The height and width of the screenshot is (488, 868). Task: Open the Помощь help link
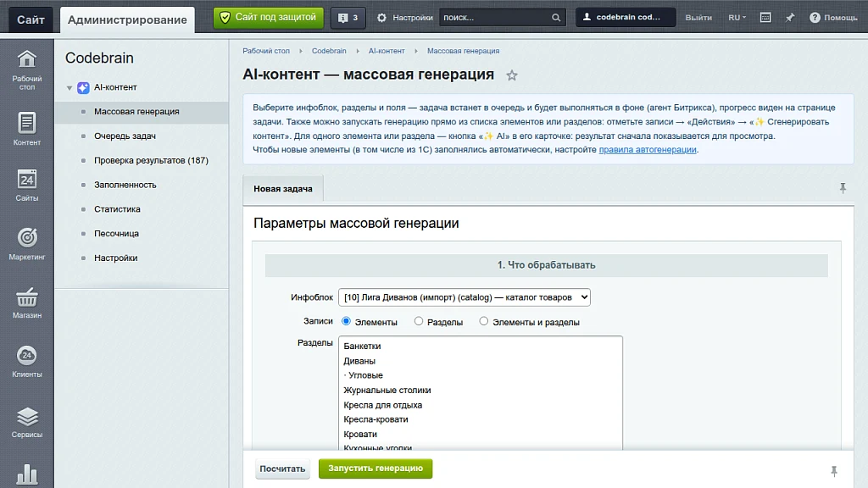pos(833,18)
